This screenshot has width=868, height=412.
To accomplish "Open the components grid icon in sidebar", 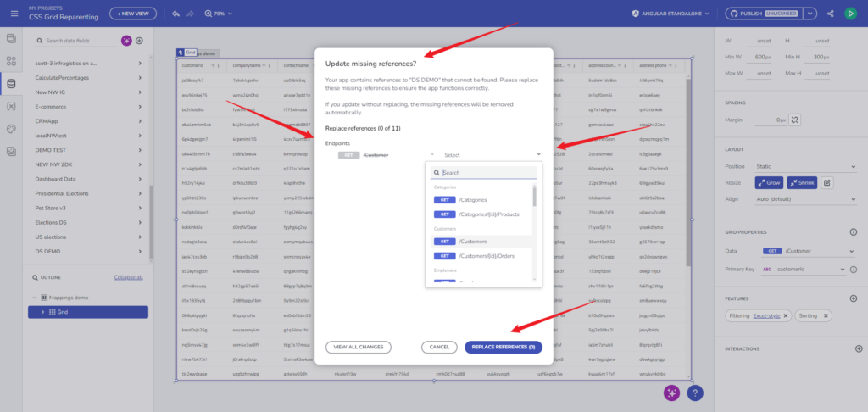I will tap(11, 61).
